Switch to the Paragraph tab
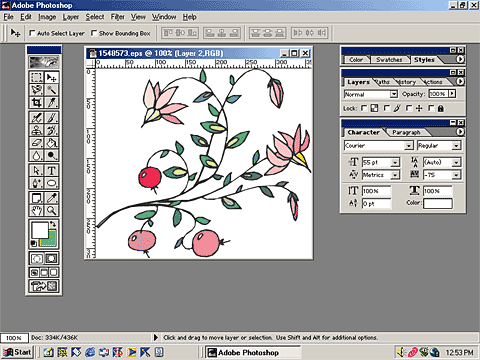480x360 pixels. (406, 132)
